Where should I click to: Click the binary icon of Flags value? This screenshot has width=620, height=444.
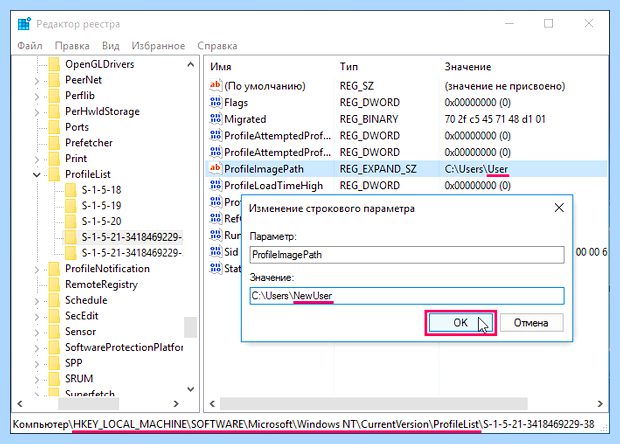click(x=215, y=102)
